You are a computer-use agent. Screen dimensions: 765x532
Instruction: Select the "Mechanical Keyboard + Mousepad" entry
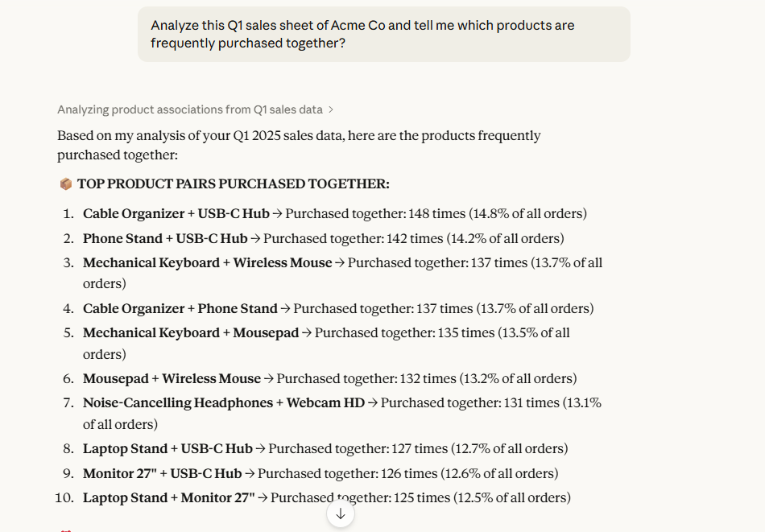(191, 333)
